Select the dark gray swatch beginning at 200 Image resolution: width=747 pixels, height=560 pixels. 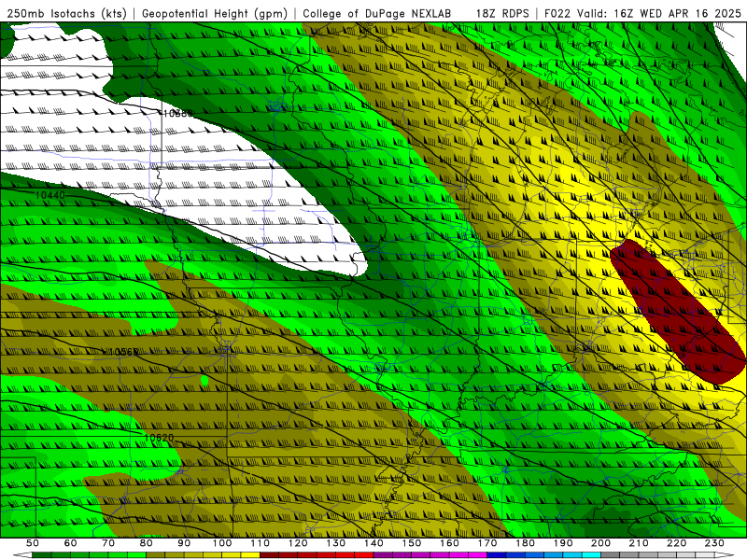pos(611,555)
